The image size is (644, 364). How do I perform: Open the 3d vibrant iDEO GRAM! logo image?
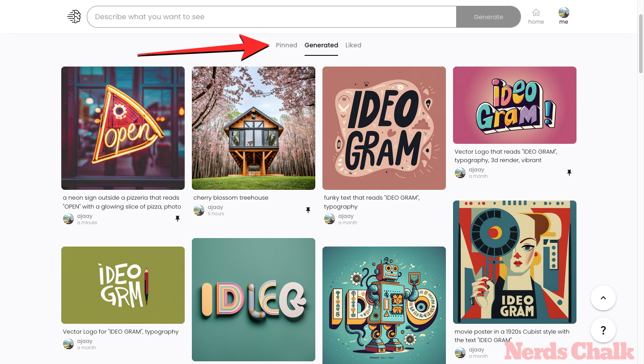click(515, 105)
